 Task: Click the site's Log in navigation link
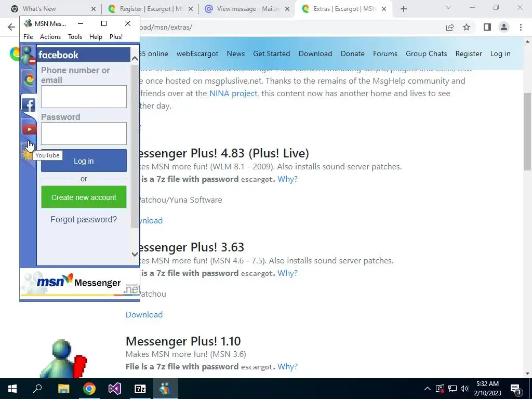[x=500, y=54]
